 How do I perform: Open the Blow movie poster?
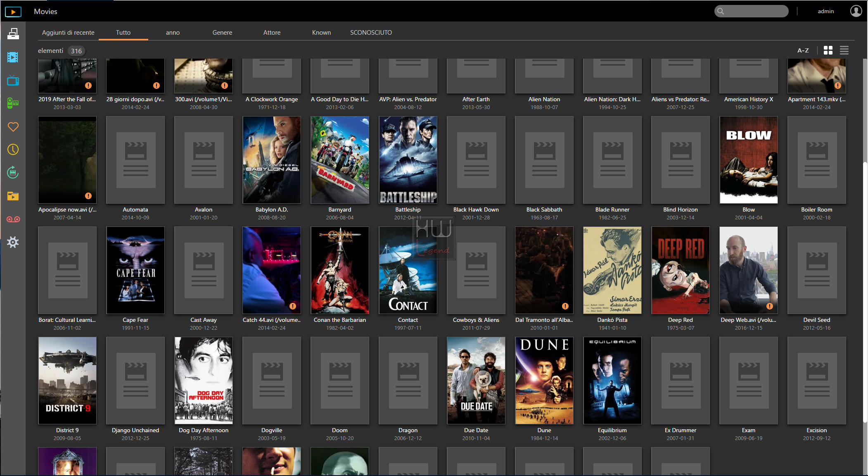[749, 160]
